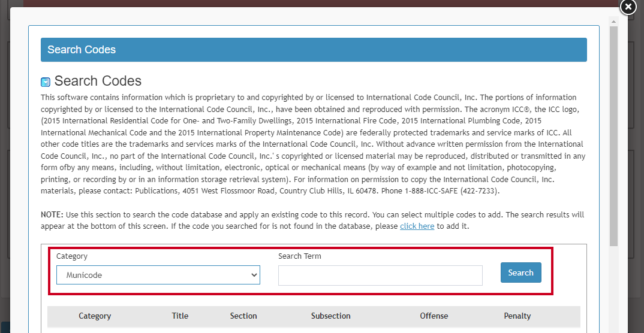
Task: Click the Penalty column header
Action: tap(517, 316)
